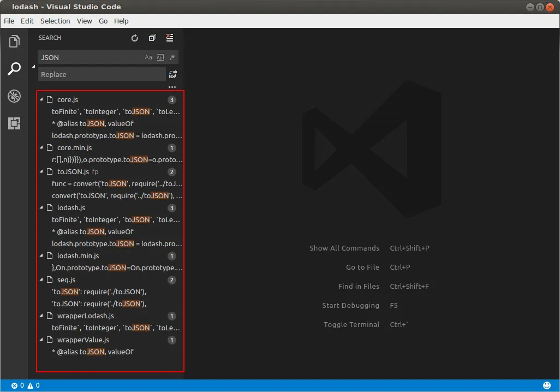Minimize the Visual Studio Code window
This screenshot has width=560, height=392.
tap(531, 7)
